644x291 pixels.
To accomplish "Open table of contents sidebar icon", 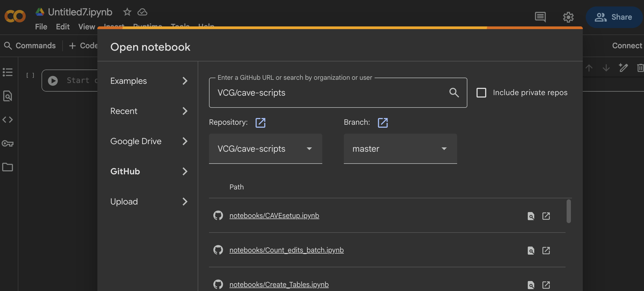I will 8,72.
